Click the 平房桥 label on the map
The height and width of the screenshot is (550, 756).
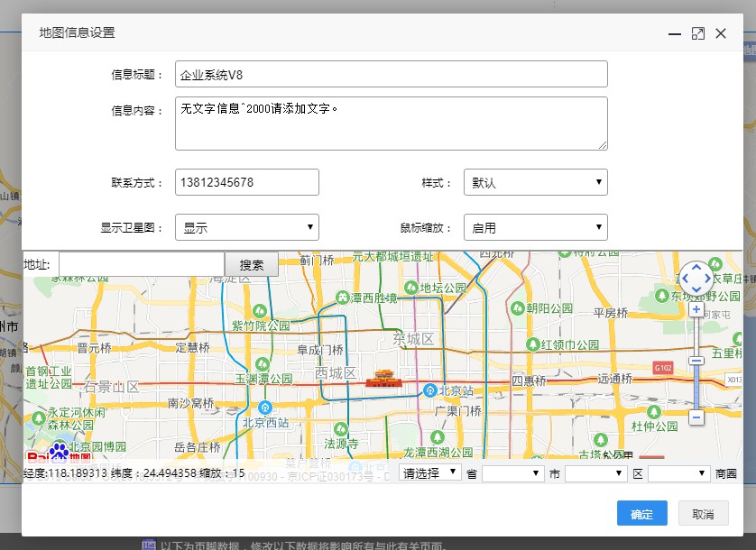click(x=611, y=313)
